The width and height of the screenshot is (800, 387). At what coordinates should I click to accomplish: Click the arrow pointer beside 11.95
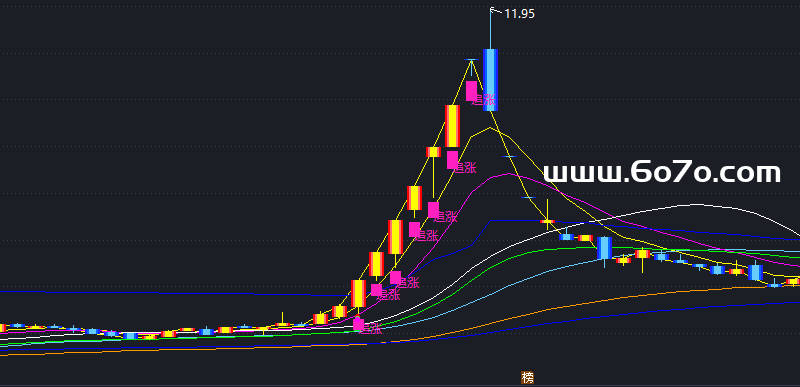[495, 10]
